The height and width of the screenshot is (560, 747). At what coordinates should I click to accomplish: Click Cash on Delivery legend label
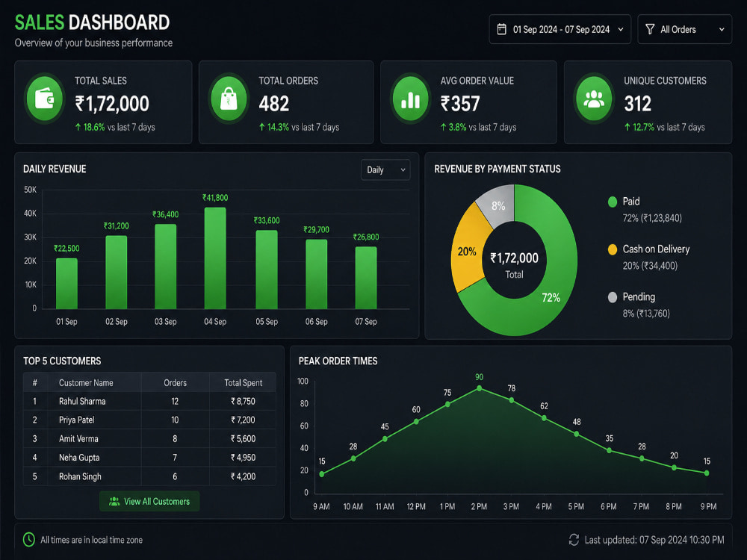point(656,249)
